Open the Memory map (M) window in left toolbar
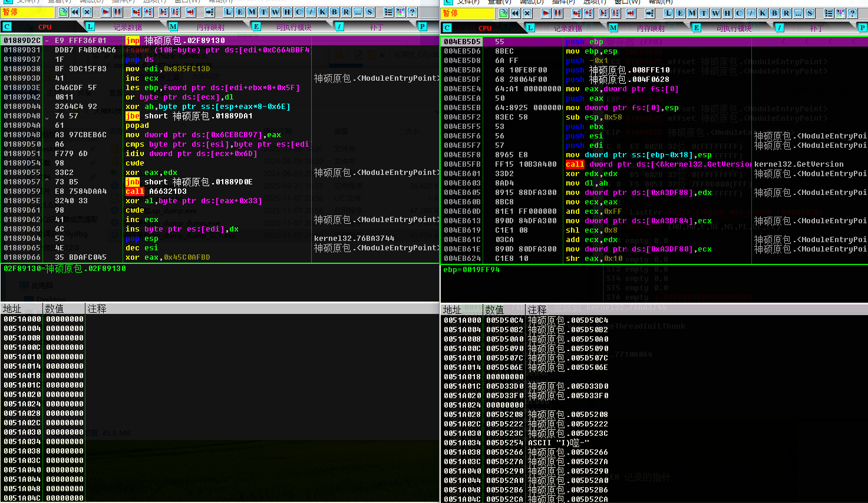Screen dimensions: 868x503 [x=252, y=12]
